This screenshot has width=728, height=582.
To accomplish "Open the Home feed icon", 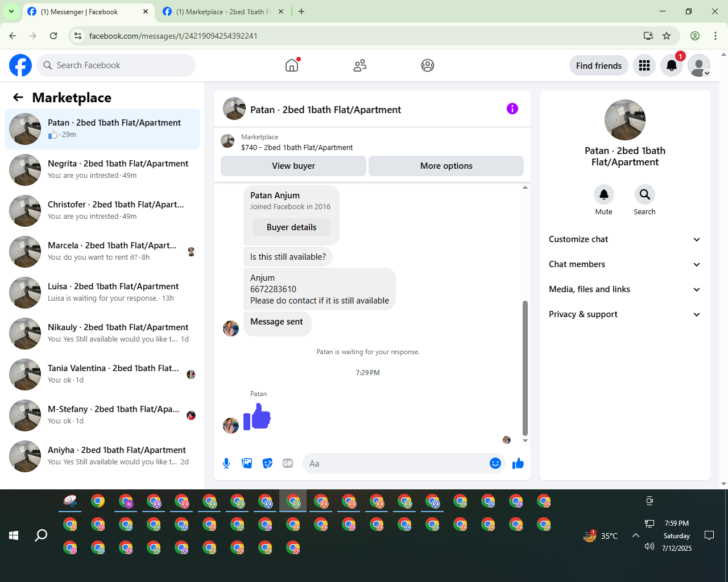I will pos(292,65).
